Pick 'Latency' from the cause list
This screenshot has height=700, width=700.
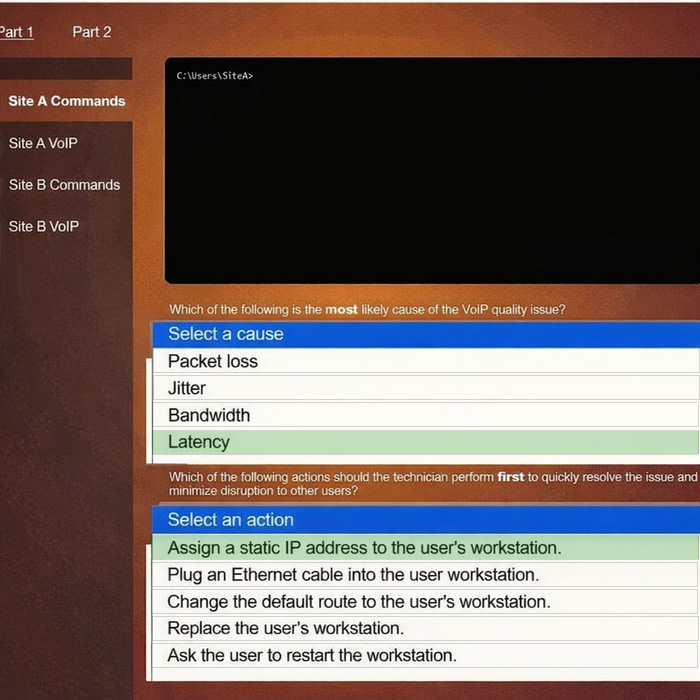199,442
